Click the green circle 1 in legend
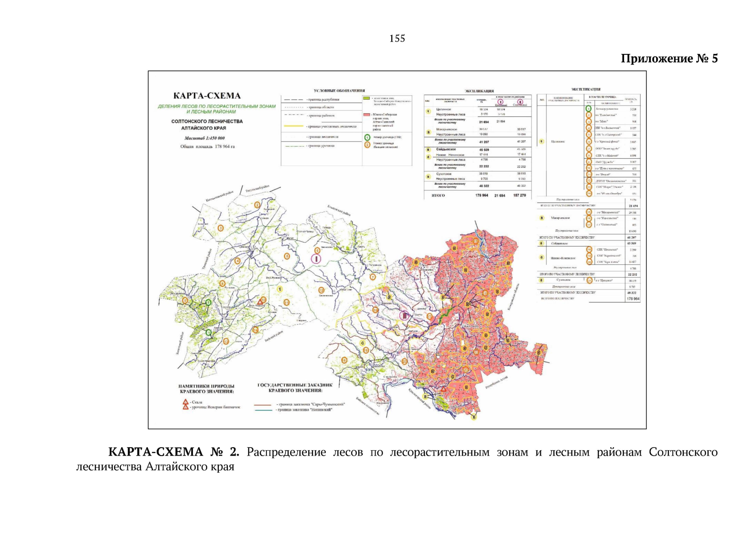This screenshot has width=756, height=535. 367,138
